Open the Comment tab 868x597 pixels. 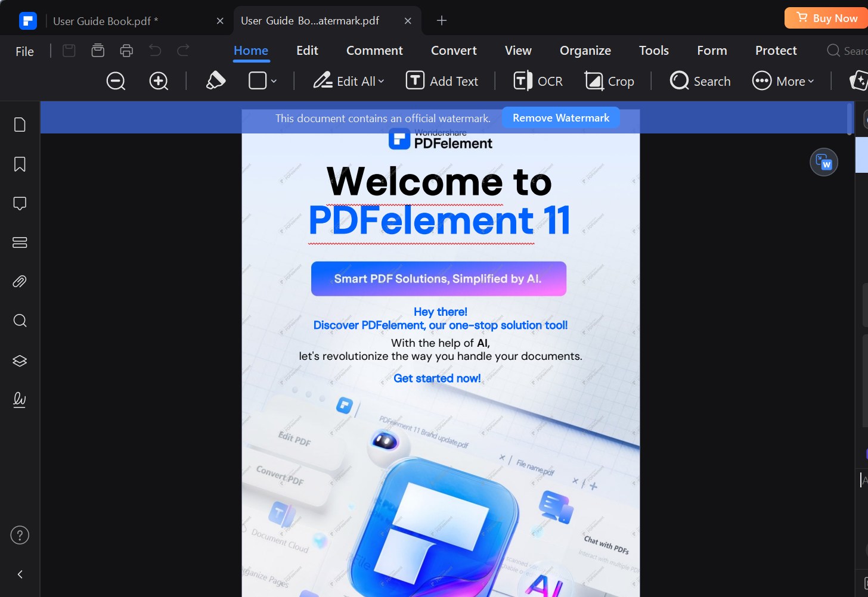(x=374, y=51)
